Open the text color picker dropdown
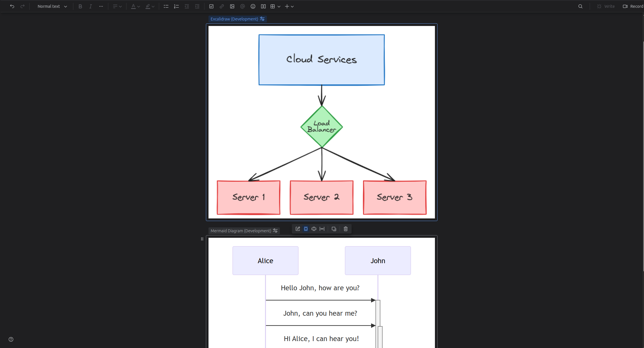 [139, 6]
